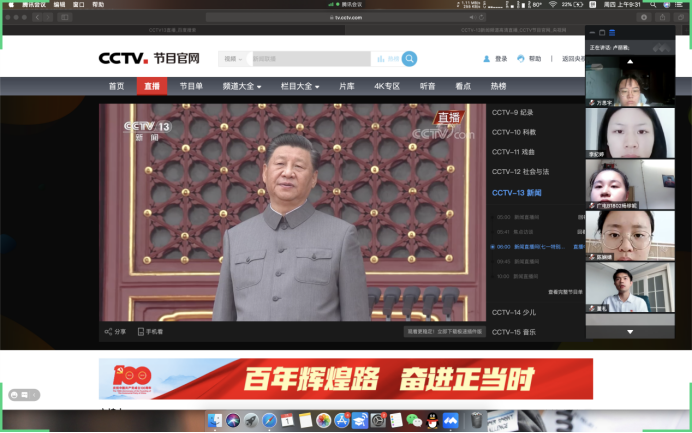Expand the 频道大全 dropdown menu
The width and height of the screenshot is (692, 433).
(242, 87)
